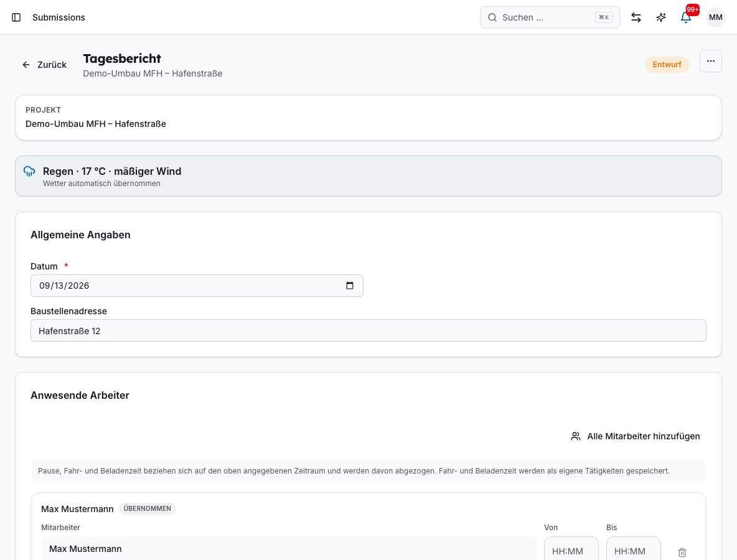Toggle the sidebar panel icon
This screenshot has height=560, width=737.
click(16, 17)
